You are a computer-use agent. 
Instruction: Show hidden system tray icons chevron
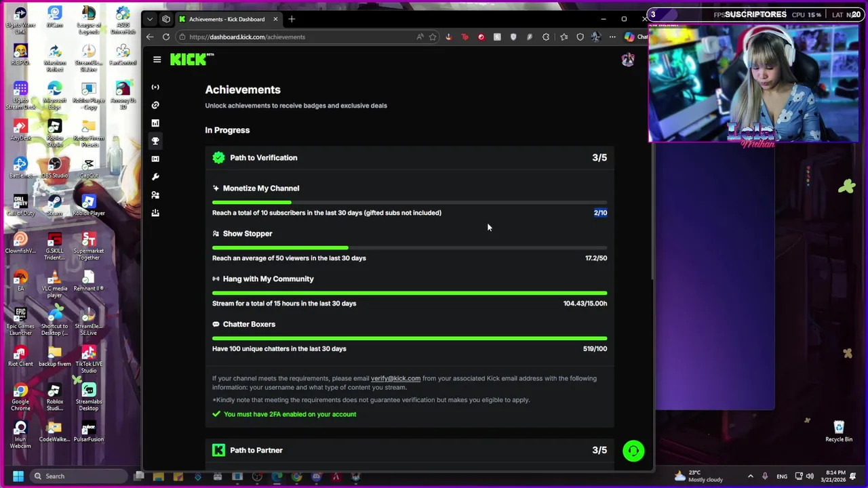click(750, 476)
